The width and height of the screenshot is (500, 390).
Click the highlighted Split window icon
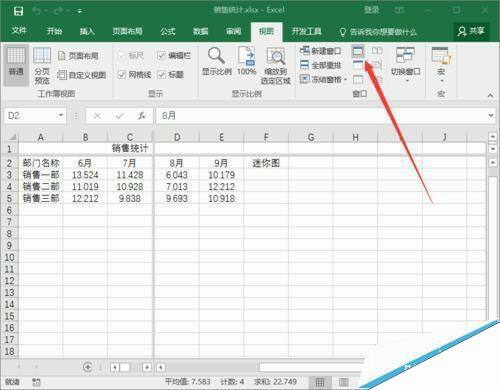coord(358,51)
